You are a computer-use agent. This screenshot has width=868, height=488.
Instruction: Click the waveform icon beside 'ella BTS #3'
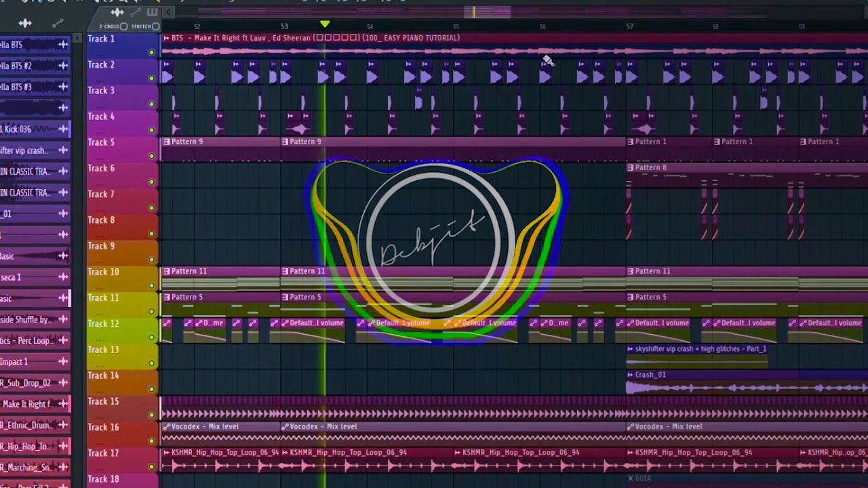pos(63,87)
